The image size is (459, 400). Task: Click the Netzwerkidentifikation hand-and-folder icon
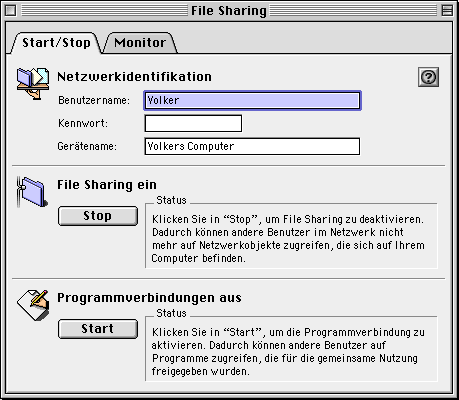click(x=33, y=83)
